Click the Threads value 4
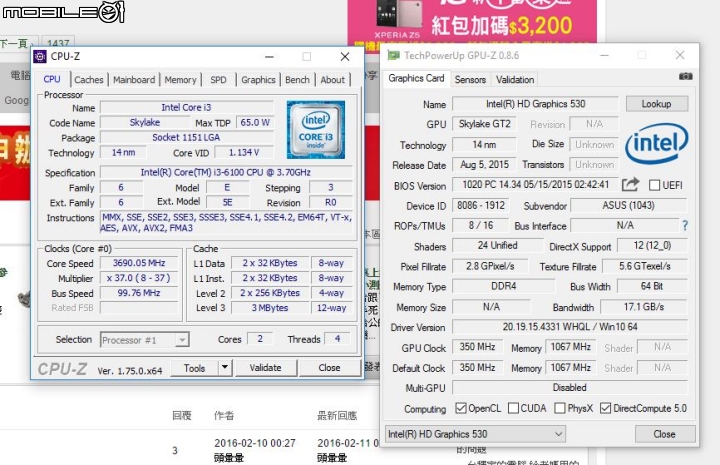The image size is (720, 465). (338, 339)
